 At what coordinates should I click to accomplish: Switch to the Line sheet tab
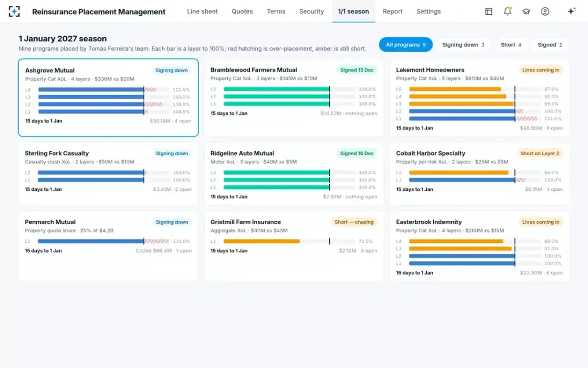point(202,11)
